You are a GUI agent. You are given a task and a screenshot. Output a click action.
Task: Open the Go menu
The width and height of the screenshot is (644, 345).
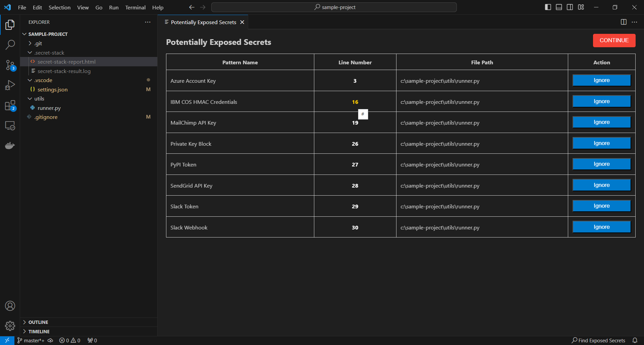tap(99, 7)
